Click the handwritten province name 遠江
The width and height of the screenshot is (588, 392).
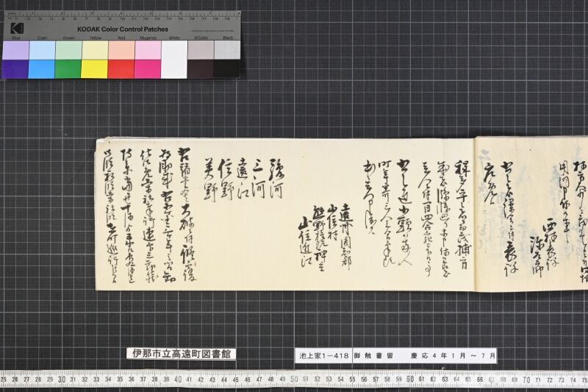click(x=242, y=177)
